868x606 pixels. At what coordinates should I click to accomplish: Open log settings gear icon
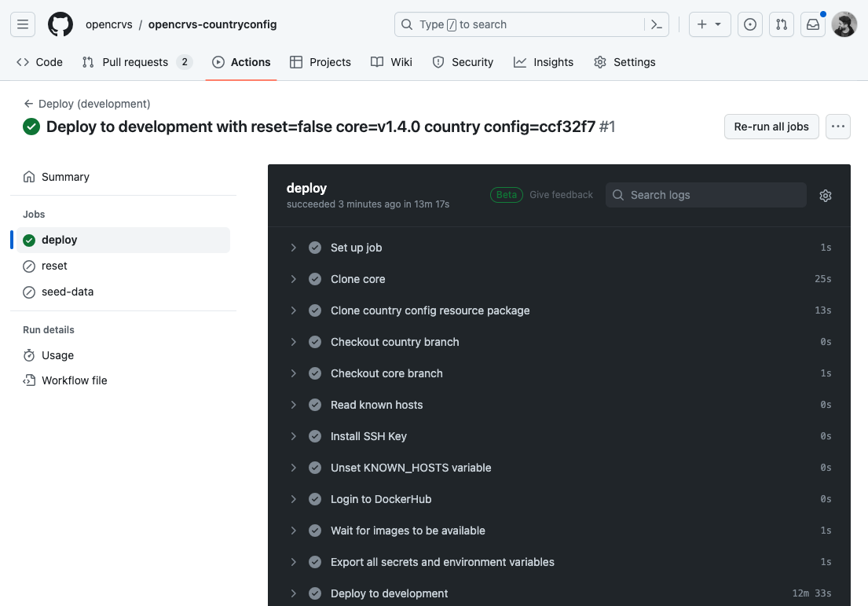pos(825,196)
